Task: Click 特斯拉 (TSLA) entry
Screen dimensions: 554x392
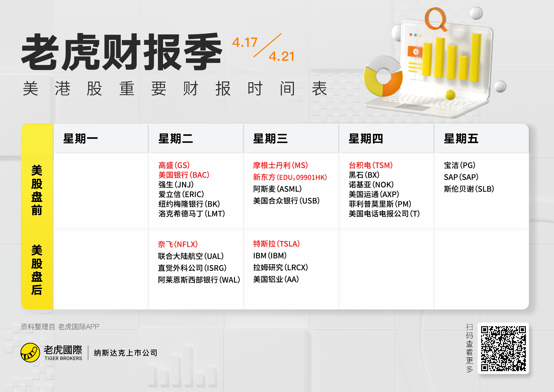Action: pos(277,244)
